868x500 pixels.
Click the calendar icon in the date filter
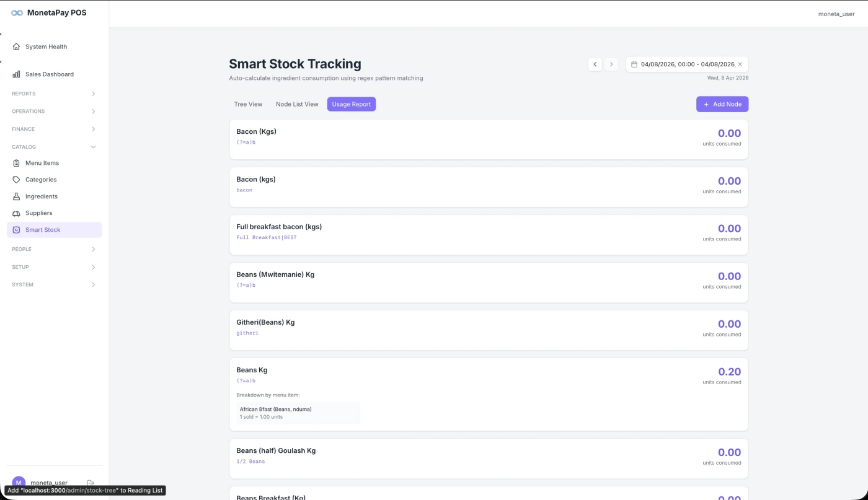tap(634, 64)
